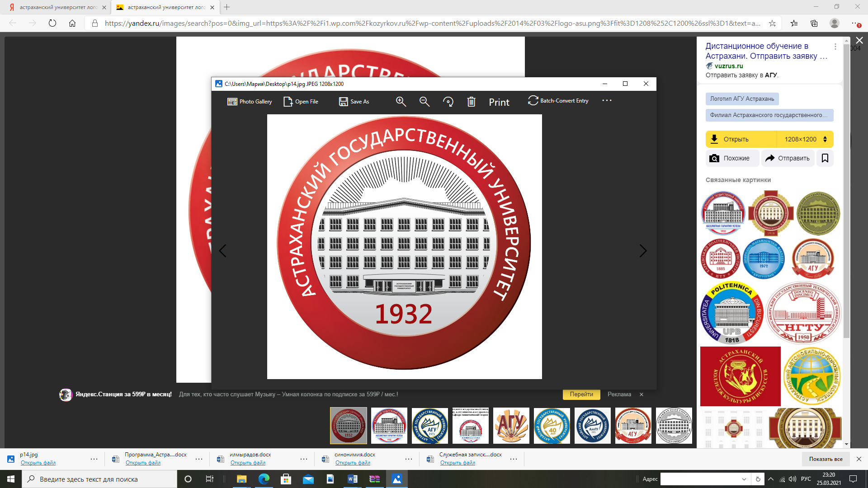Click Открыть файл for илмырадов.docx
This screenshot has width=868, height=488.
point(248,463)
